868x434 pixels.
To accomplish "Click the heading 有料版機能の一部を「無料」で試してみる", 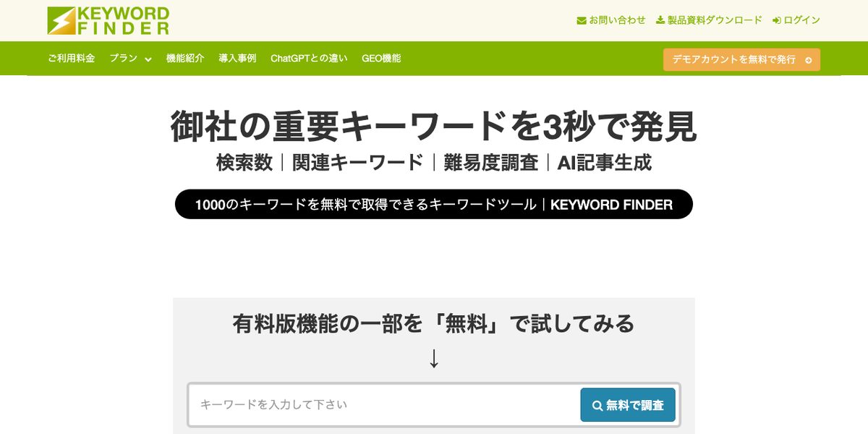I will pyautogui.click(x=434, y=323).
